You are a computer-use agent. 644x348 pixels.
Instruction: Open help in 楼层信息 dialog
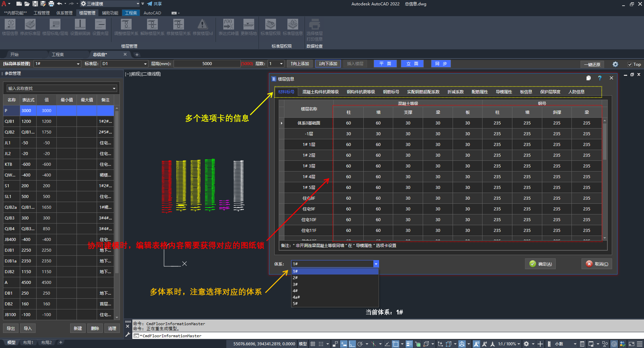[600, 78]
